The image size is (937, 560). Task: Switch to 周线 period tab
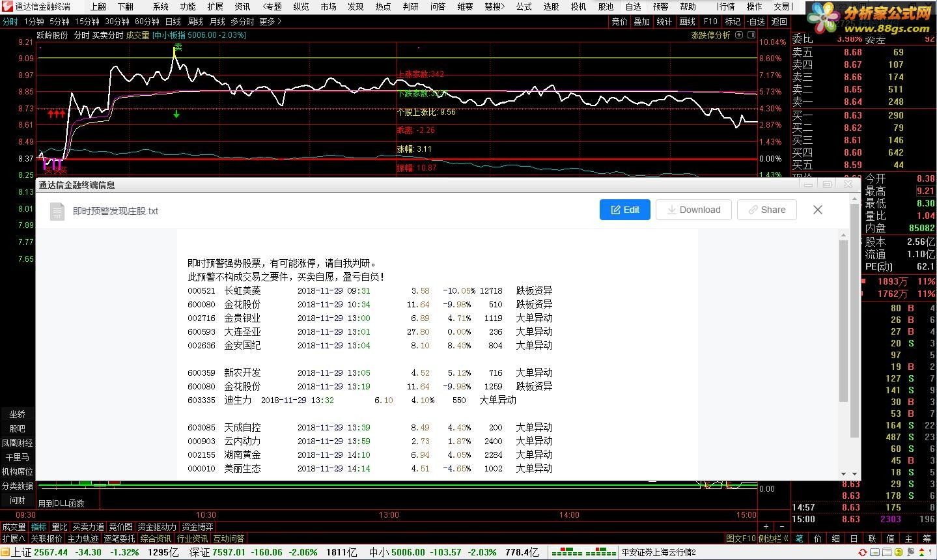pos(195,21)
